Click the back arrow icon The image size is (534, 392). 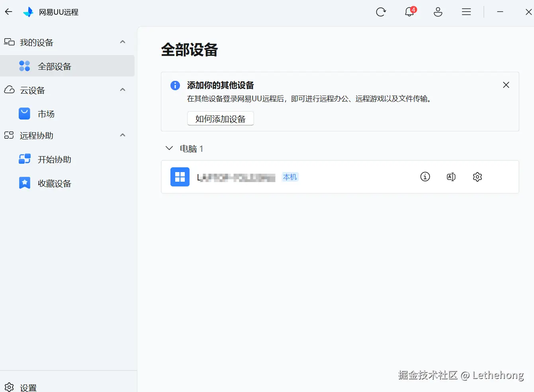click(x=9, y=12)
